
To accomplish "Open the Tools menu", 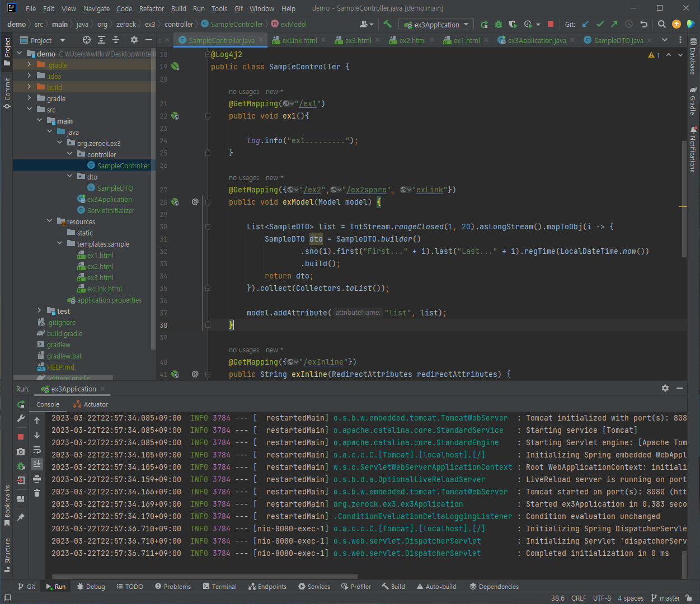I will (219, 8).
